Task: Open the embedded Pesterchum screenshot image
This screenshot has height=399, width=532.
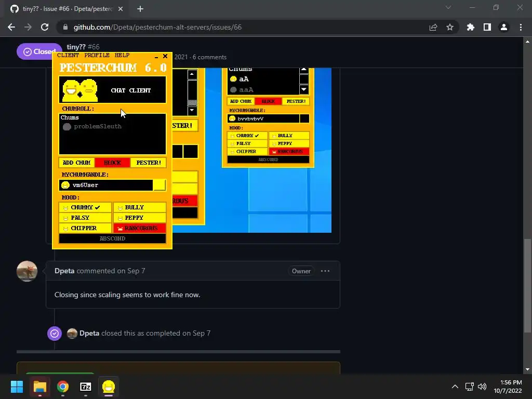Action: coord(252,149)
